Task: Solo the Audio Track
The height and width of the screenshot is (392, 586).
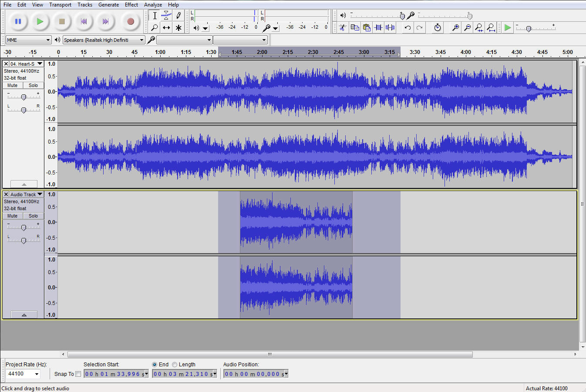Action: pos(33,216)
